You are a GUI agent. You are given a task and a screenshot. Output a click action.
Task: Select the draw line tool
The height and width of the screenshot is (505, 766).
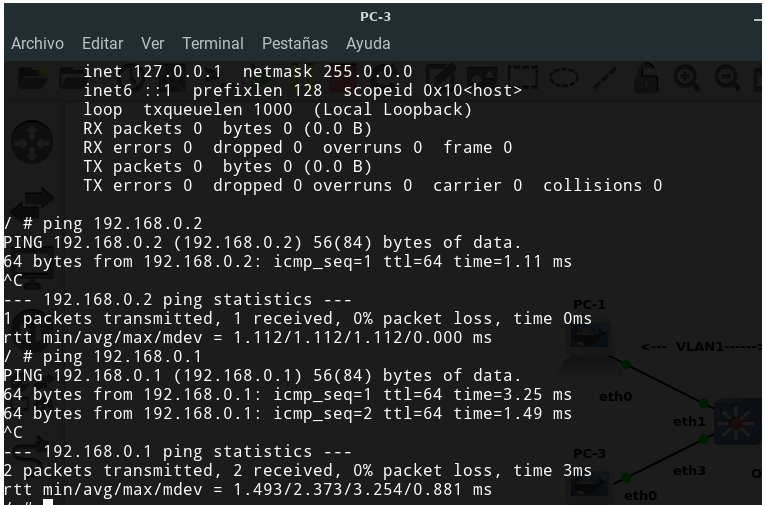pyautogui.click(x=606, y=78)
